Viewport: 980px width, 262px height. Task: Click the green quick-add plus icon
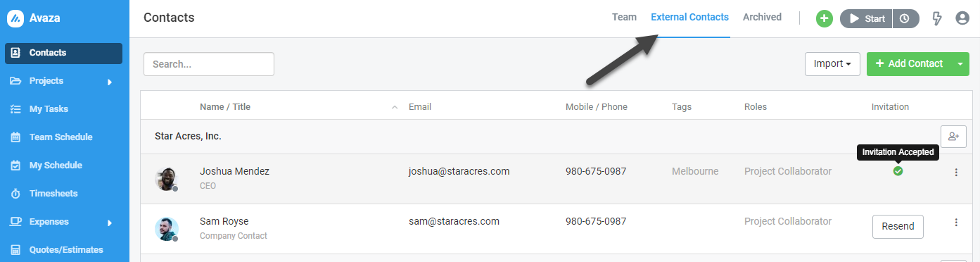pyautogui.click(x=825, y=19)
